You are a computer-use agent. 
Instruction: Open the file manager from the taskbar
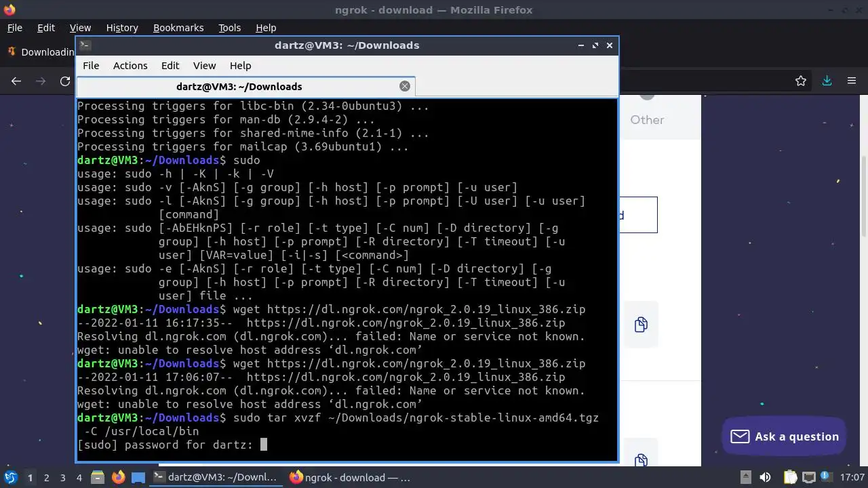[x=97, y=477]
